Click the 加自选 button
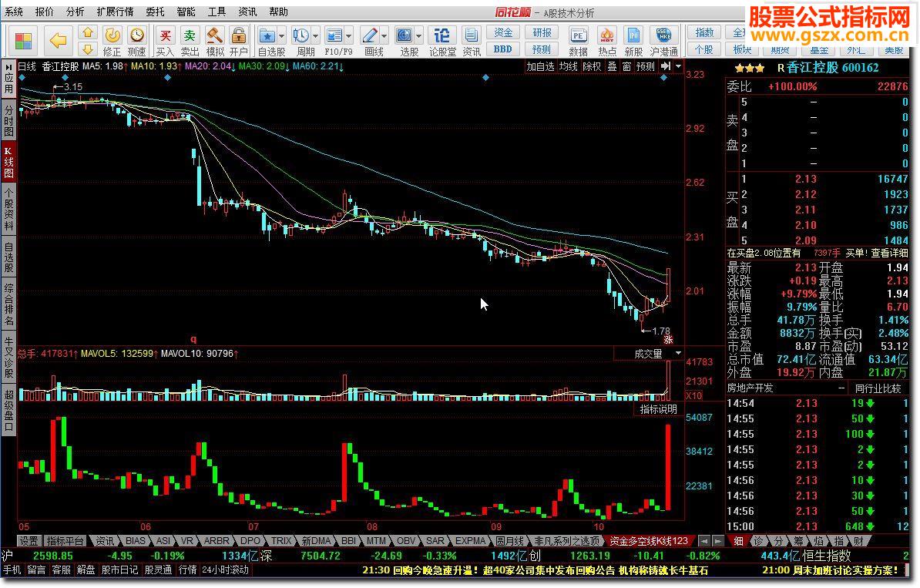Viewport: 920px width, 588px height. [x=540, y=67]
